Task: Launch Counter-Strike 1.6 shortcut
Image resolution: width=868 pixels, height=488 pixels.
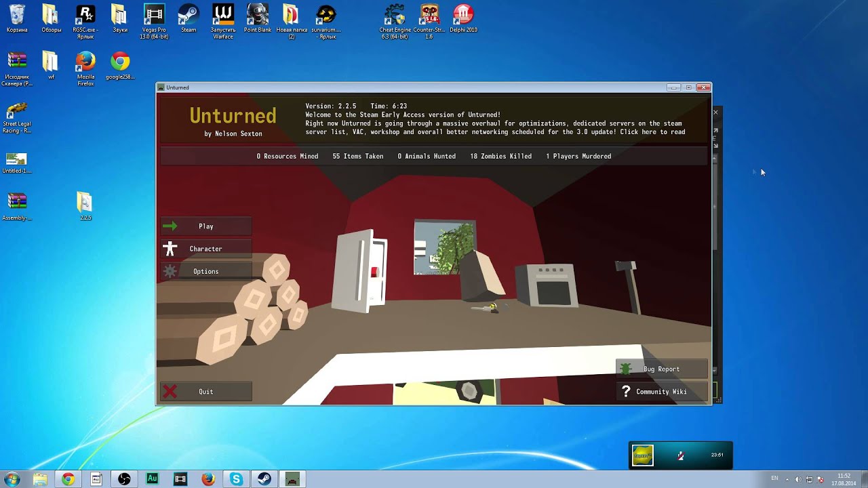Action: pos(429,22)
